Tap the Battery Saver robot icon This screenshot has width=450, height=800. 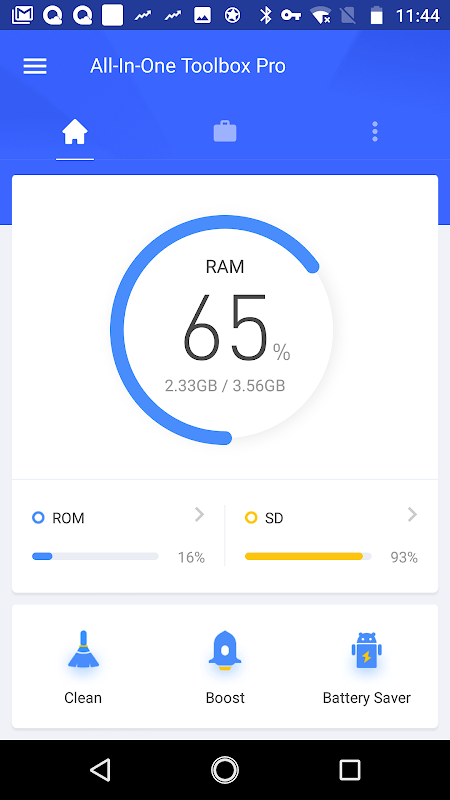pos(366,649)
